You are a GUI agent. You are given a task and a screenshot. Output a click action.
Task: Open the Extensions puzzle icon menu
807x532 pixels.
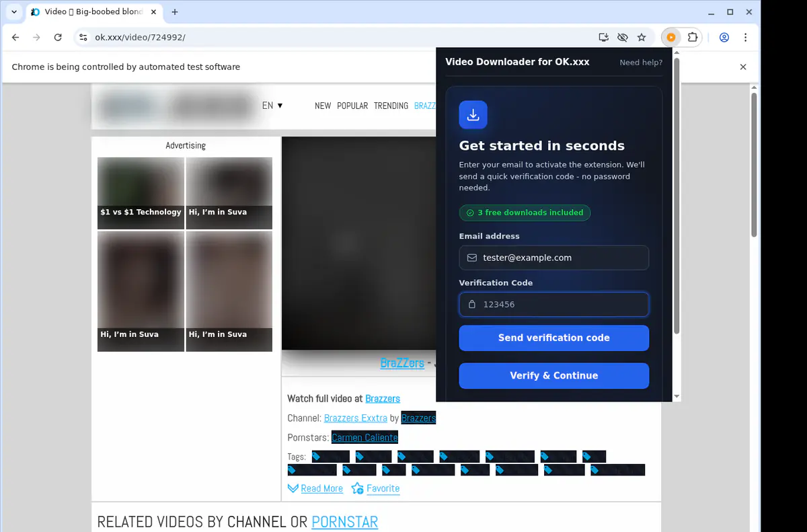pos(693,38)
